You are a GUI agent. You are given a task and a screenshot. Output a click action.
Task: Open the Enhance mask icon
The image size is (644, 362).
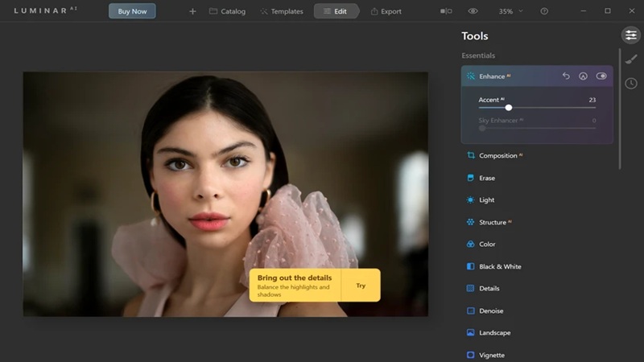[583, 76]
